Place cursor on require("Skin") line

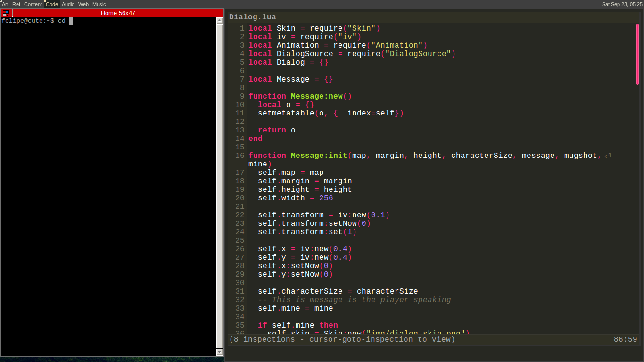314,28
